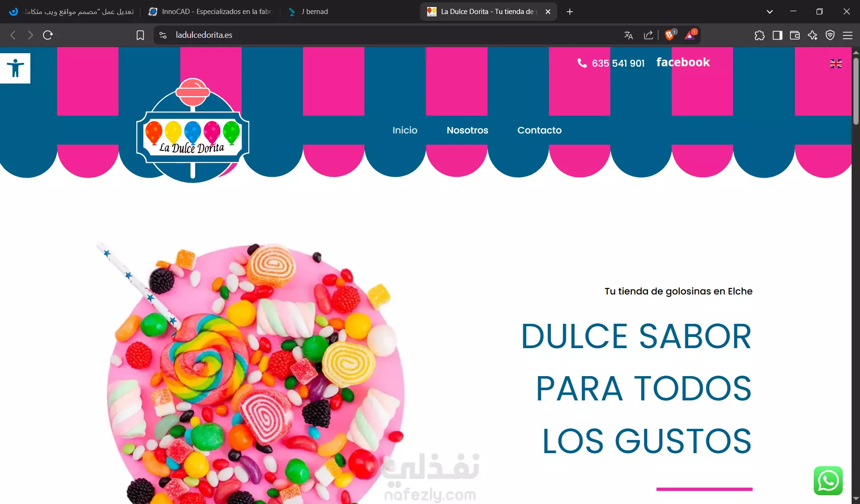The height and width of the screenshot is (504, 860).
Task: Open the WhatsApp chat button
Action: 828,481
